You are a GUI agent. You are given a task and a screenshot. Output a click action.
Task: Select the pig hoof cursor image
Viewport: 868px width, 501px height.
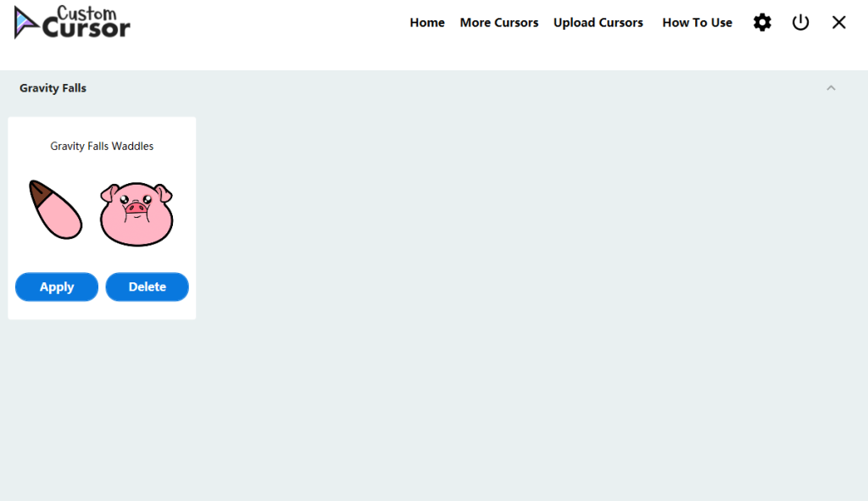[55, 210]
